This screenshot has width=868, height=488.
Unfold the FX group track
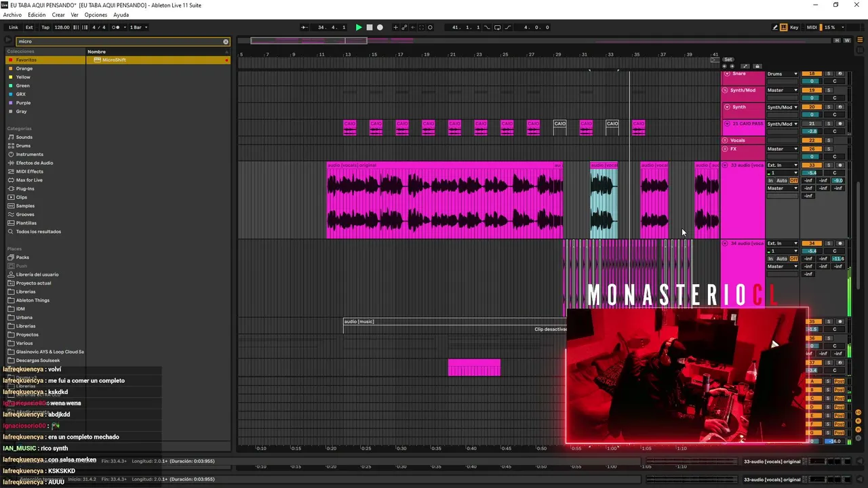[725, 149]
